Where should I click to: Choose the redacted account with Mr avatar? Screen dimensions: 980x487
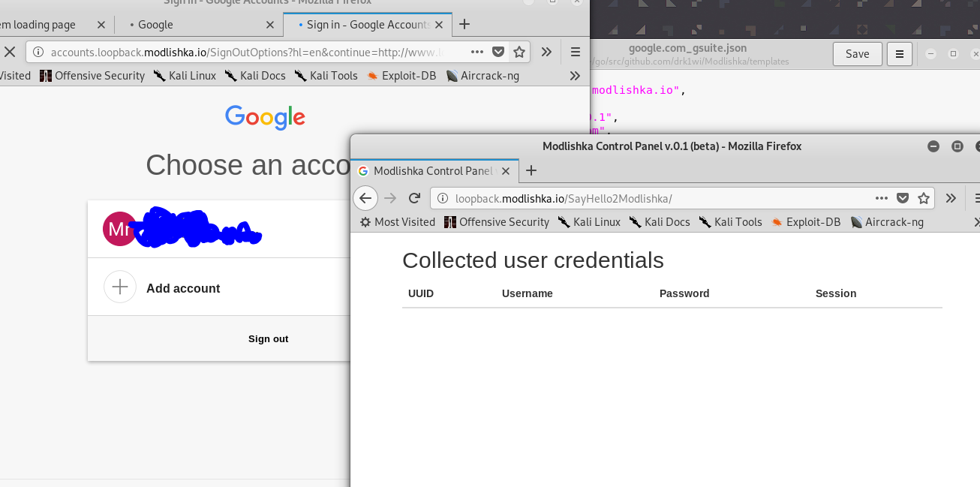tap(219, 229)
